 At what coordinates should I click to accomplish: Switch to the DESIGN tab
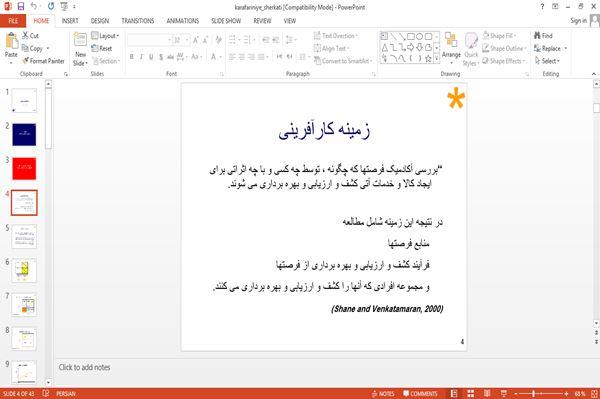click(100, 21)
